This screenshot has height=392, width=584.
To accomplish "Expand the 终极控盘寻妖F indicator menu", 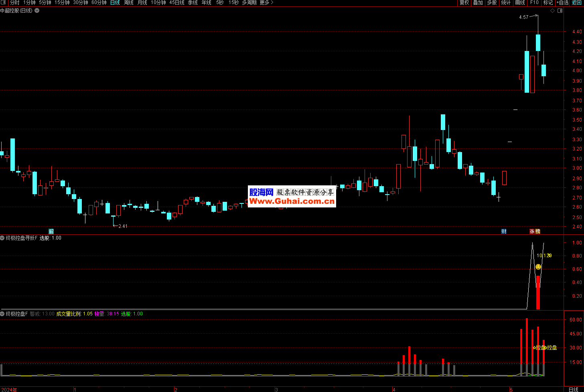I will click(3, 238).
